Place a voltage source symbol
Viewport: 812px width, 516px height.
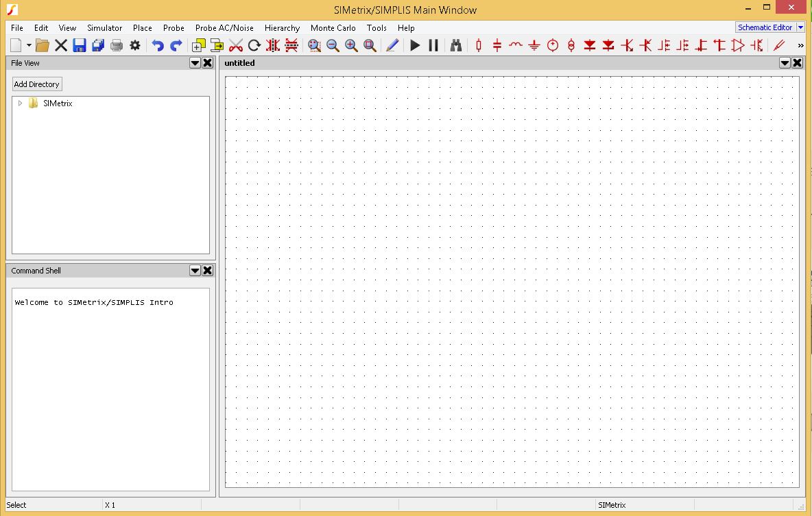pyautogui.click(x=553, y=45)
